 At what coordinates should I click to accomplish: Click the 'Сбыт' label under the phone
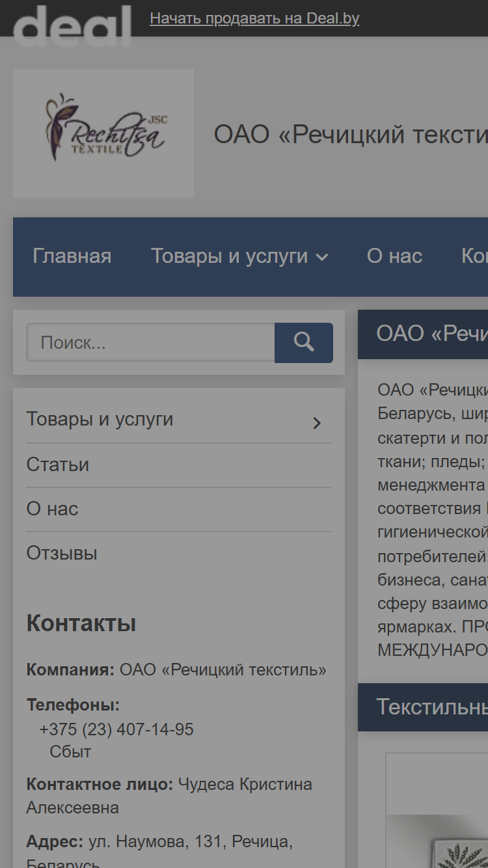[70, 752]
